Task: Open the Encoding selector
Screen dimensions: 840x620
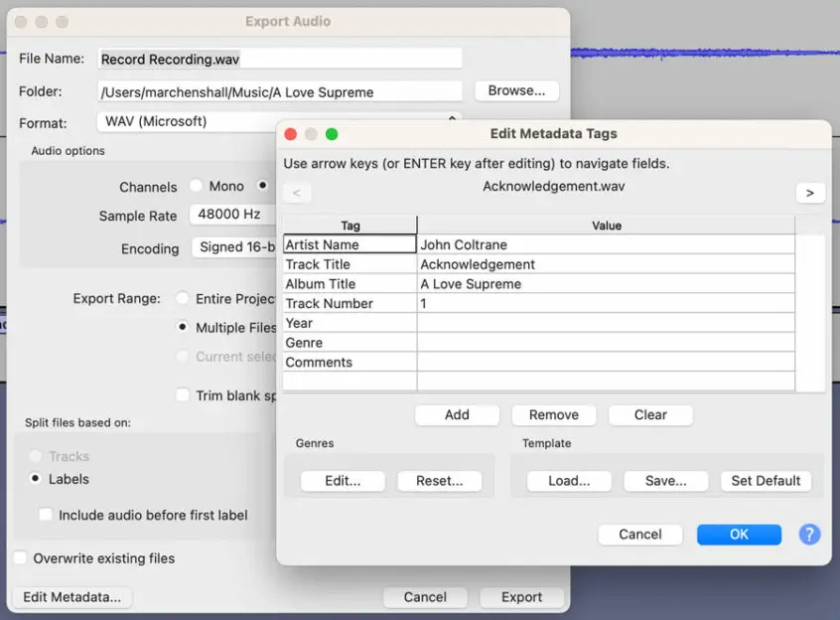Action: click(x=234, y=248)
